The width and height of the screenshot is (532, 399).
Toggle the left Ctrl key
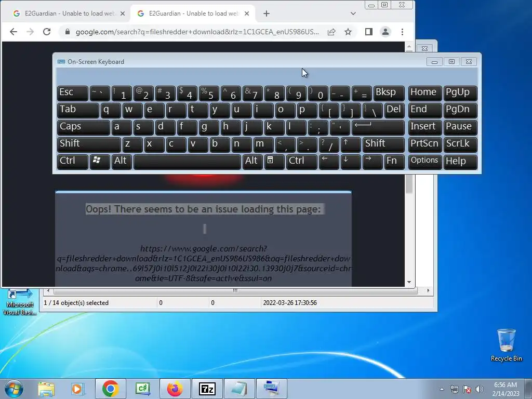[x=73, y=162]
